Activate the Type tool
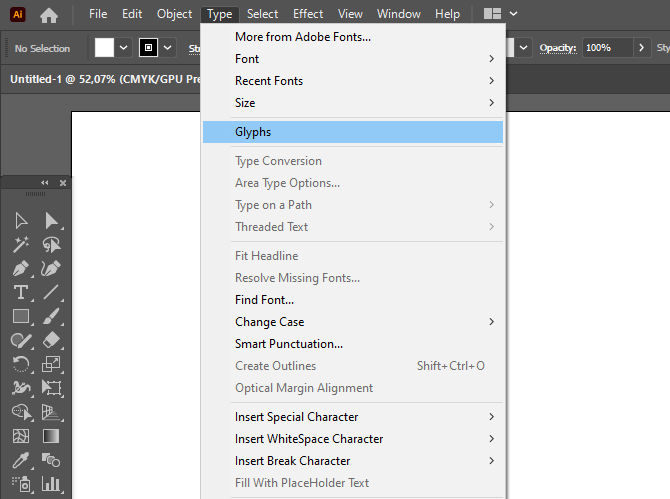The width and height of the screenshot is (670, 499). pyautogui.click(x=20, y=293)
